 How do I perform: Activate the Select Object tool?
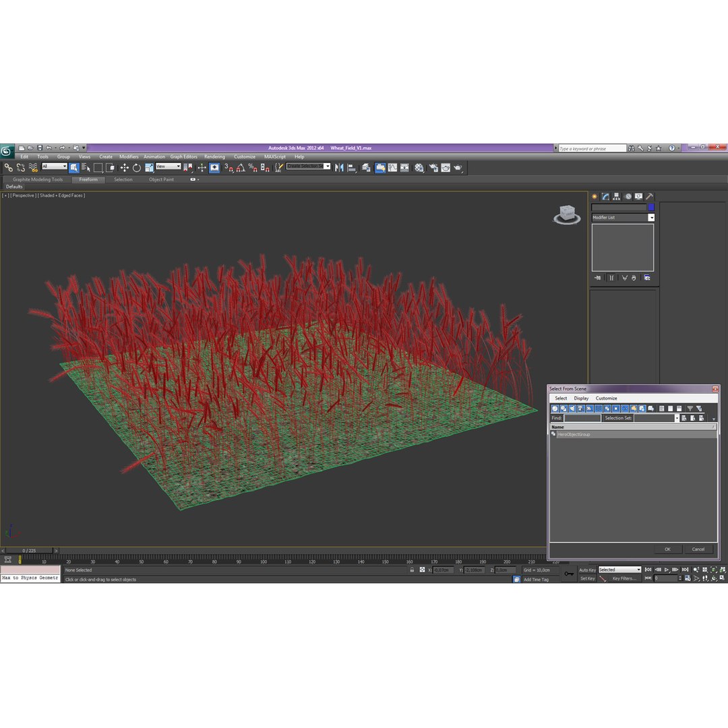(74, 168)
